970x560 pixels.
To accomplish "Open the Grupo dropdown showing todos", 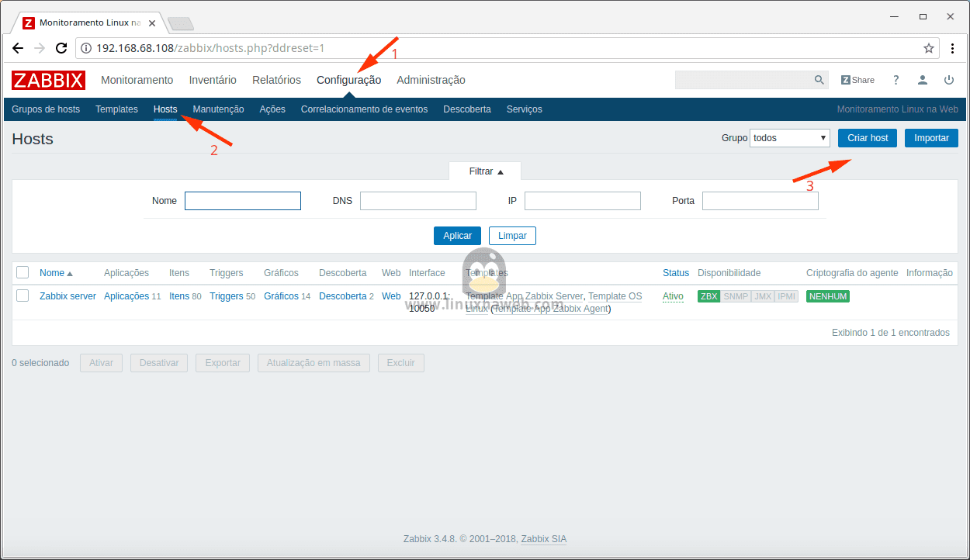I will click(790, 138).
